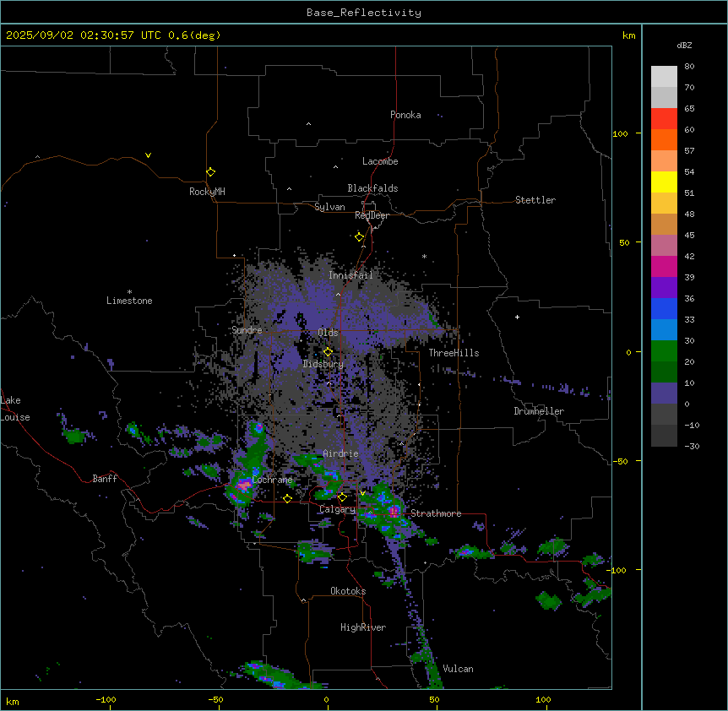Select the Cochrane label

272,480
